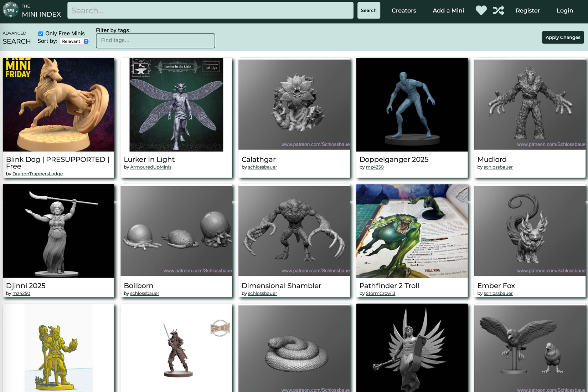Open the Doppelganger 2025 thumbnail
Screen dimensions: 588x392
(x=412, y=105)
